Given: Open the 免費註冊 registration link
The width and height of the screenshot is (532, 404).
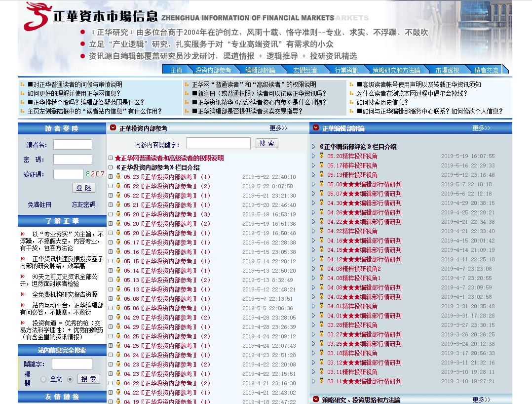Looking at the screenshot, I should point(39,204).
